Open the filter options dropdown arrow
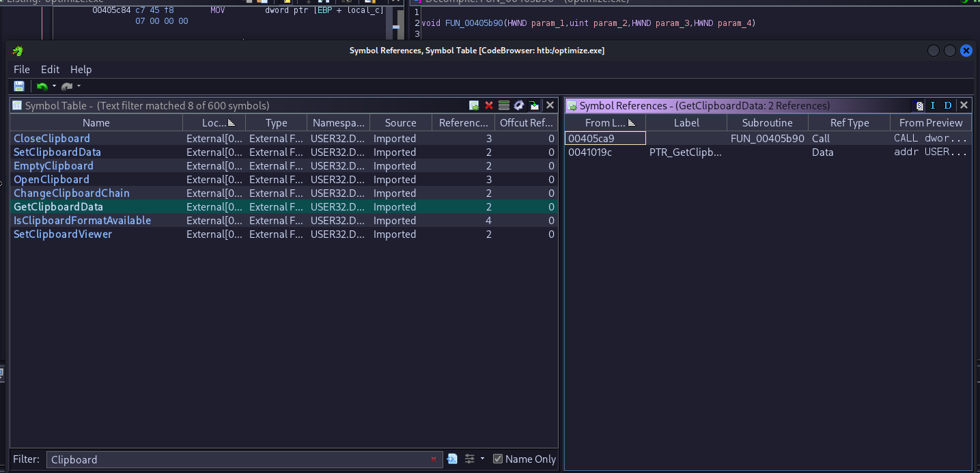980x473 pixels. (482, 459)
